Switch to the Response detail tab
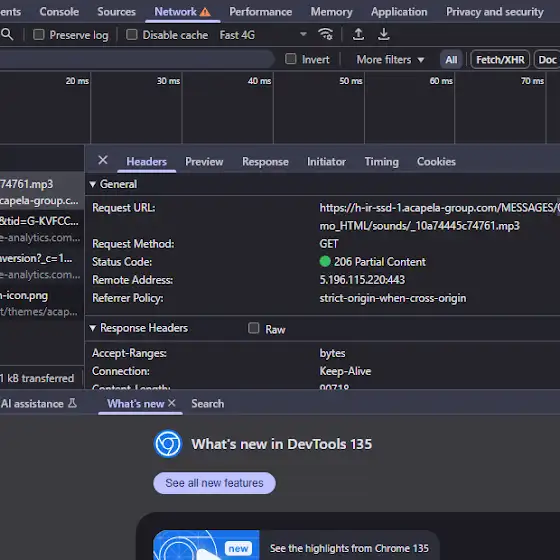Viewport: 560px width, 560px height. pos(265,161)
